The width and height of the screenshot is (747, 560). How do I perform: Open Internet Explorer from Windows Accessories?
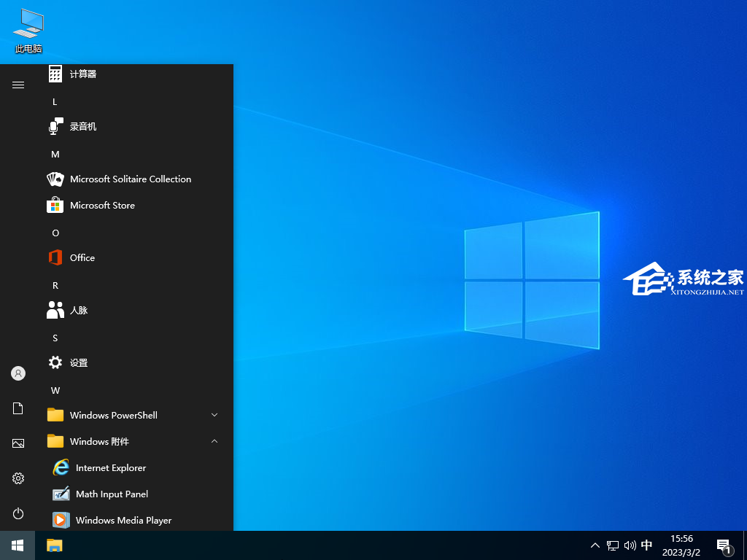click(110, 467)
